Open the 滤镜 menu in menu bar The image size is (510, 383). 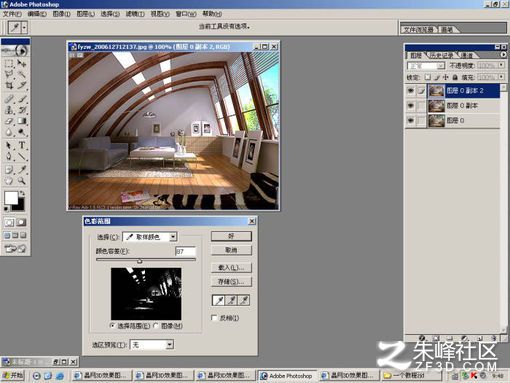click(x=135, y=14)
